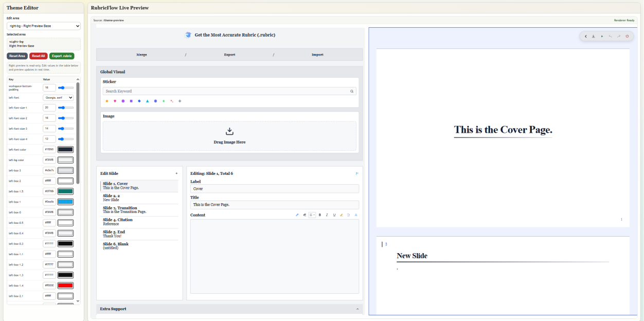644x321 pixels.
Task: Click the drag image download icon
Action: (229, 132)
